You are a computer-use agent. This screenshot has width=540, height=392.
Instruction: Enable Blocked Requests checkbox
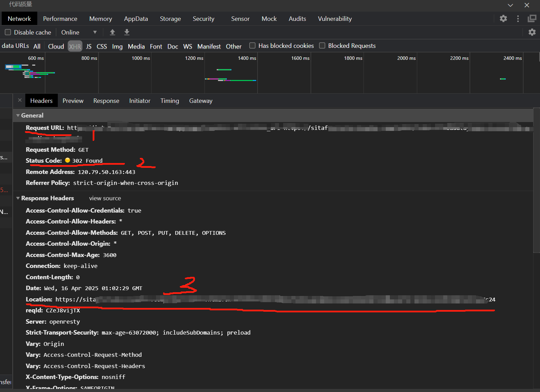click(322, 45)
